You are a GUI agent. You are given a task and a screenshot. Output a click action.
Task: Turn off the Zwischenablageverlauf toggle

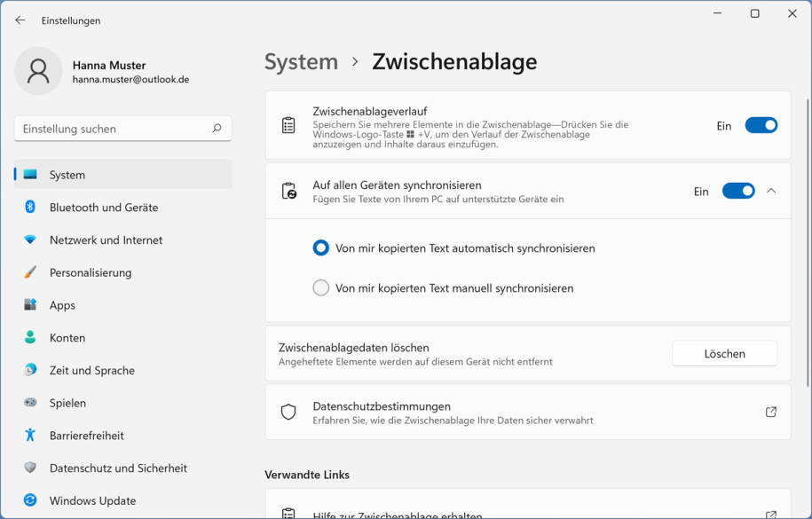click(761, 126)
